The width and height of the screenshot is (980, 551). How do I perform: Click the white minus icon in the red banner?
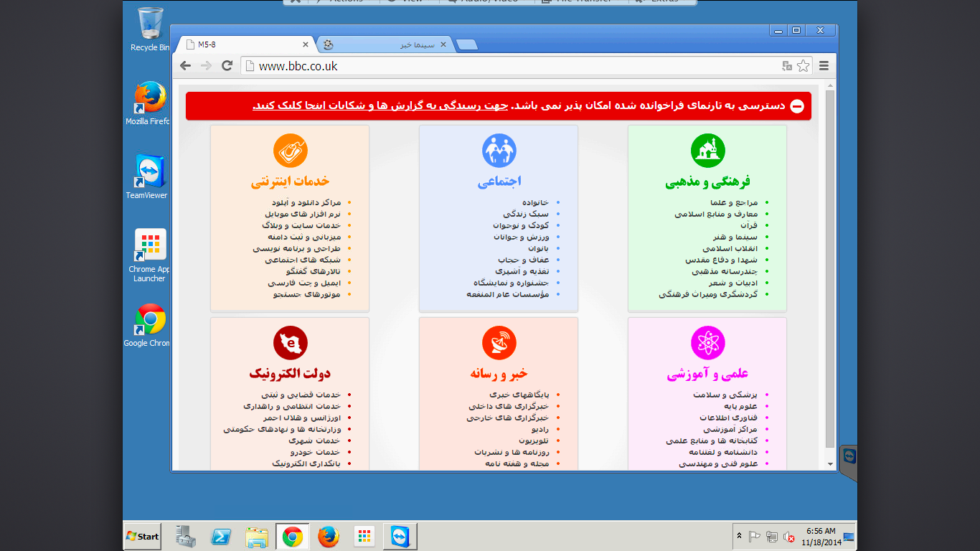click(797, 106)
